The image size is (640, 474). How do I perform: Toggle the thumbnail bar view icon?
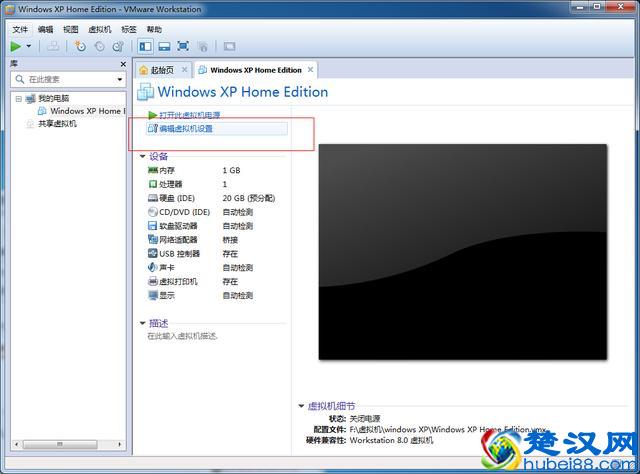(164, 47)
